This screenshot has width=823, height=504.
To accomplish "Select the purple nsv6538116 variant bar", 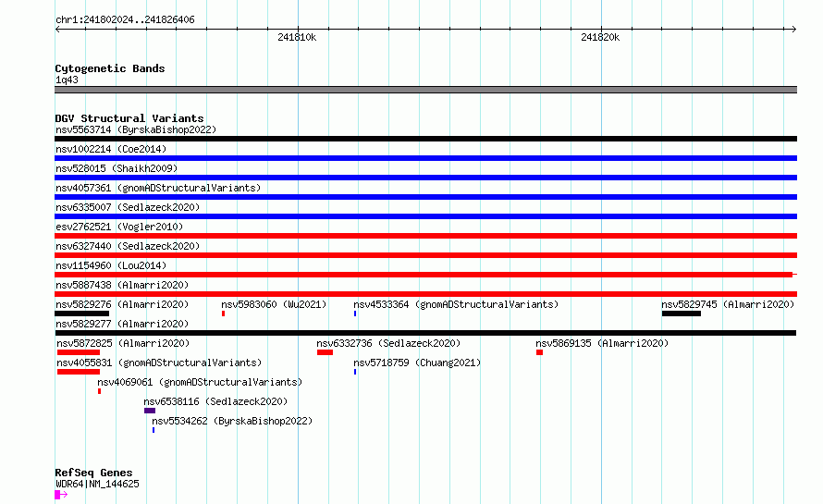I will point(150,411).
